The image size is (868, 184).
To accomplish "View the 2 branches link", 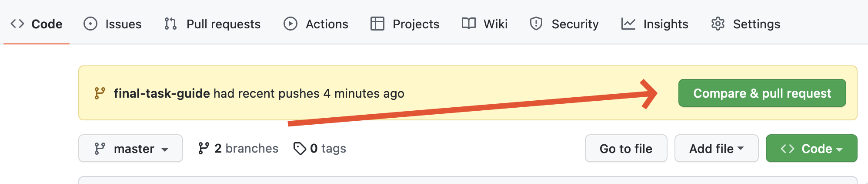I will (238, 148).
